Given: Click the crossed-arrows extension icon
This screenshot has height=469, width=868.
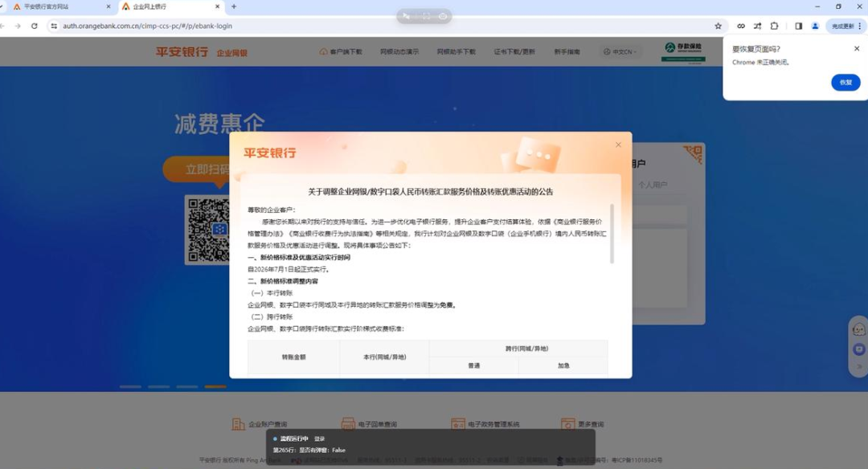Looking at the screenshot, I should 757,26.
